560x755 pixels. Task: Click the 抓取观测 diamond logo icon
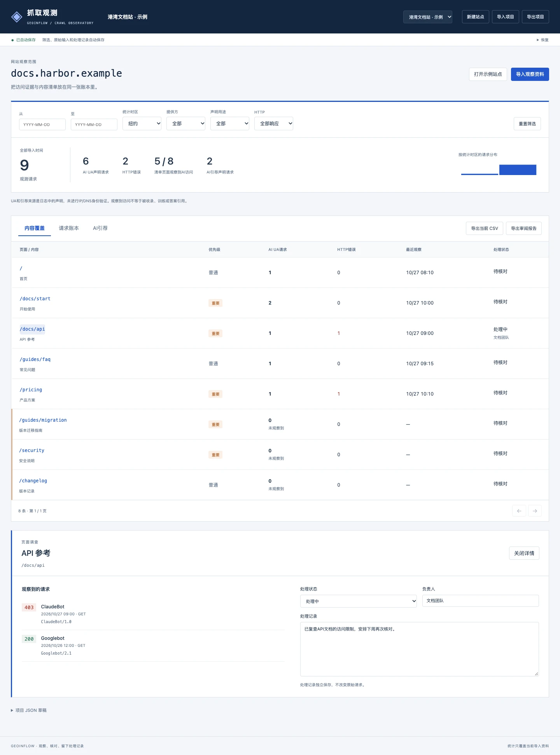tap(17, 17)
